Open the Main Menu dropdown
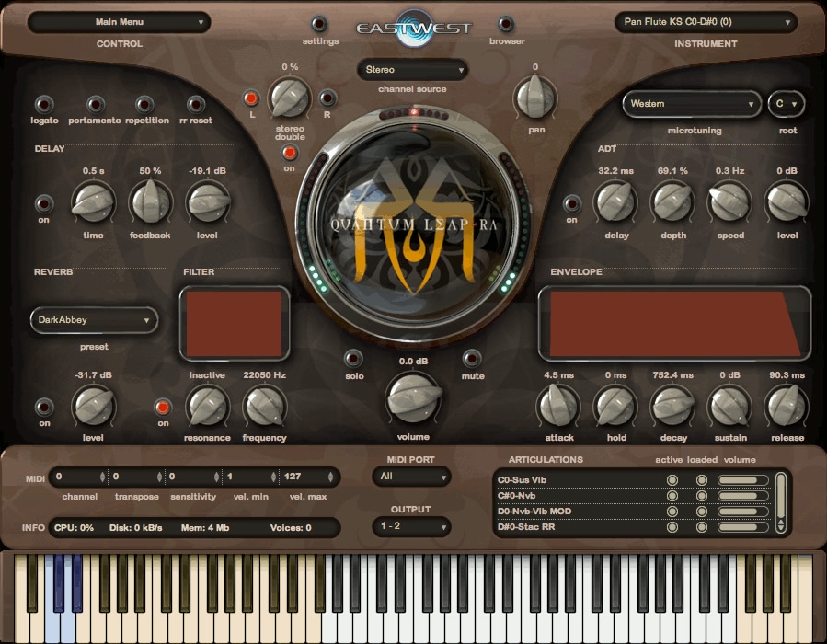Viewport: 827px width, 644px height. coord(120,22)
